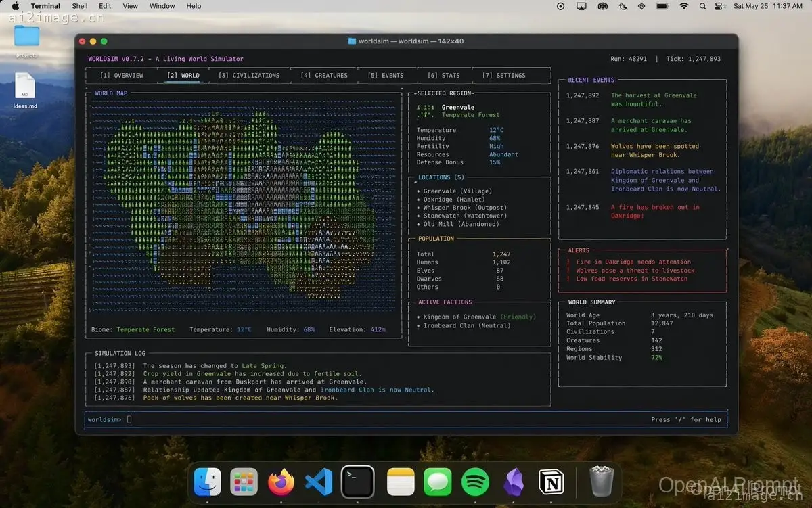Viewport: 812px width, 508px height.
Task: Select Oakridge (Hamlet) location
Action: pos(454,200)
